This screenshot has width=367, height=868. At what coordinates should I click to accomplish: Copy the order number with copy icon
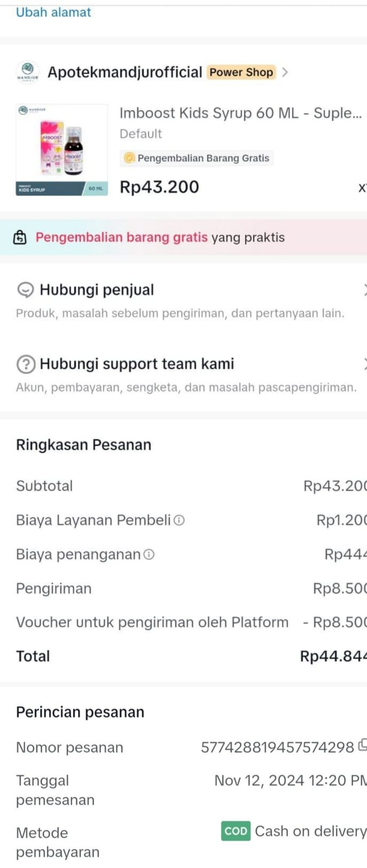[x=362, y=746]
